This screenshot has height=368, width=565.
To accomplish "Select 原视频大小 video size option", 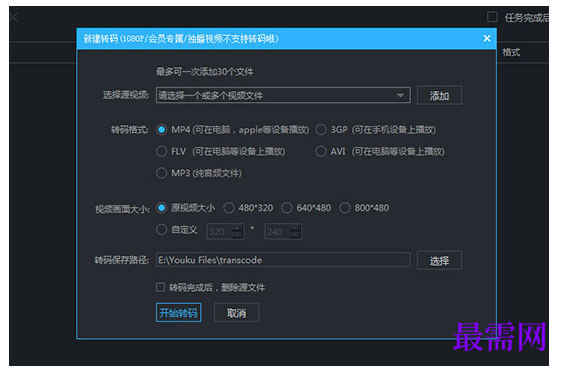I will tap(161, 208).
